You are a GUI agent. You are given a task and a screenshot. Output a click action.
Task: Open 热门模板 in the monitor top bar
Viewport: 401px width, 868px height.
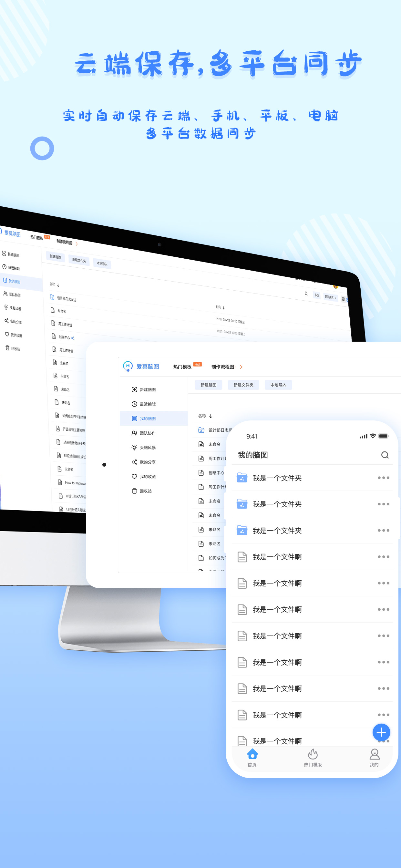point(37,238)
